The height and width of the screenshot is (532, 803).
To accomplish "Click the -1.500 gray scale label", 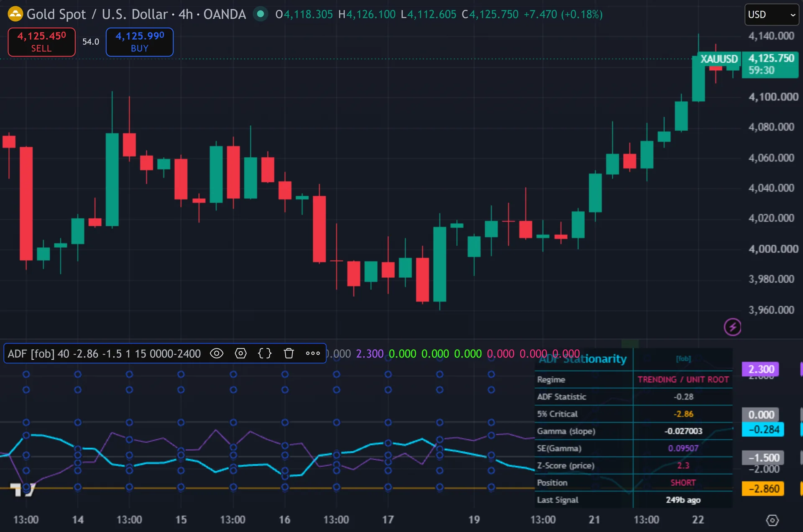I will point(763,458).
